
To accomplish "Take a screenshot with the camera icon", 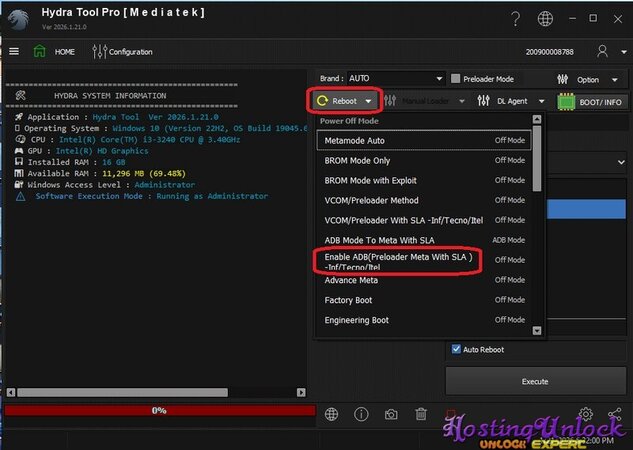I will [x=391, y=414].
